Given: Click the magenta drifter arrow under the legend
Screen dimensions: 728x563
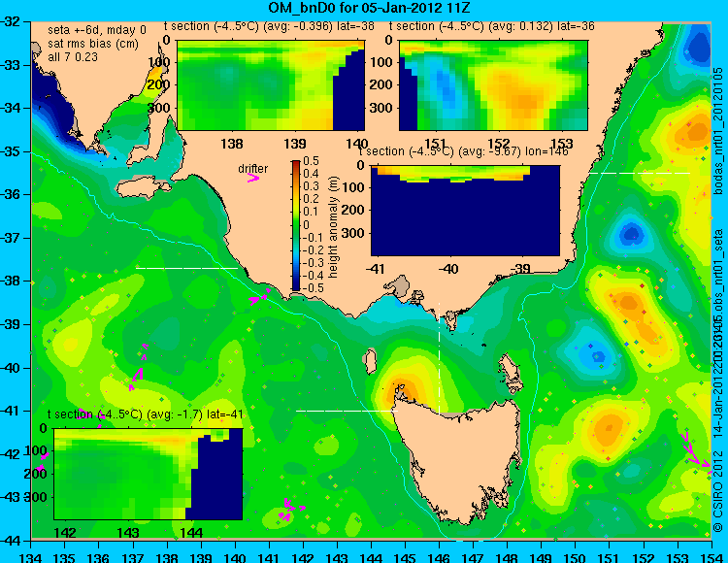Looking at the screenshot, I should [253, 179].
